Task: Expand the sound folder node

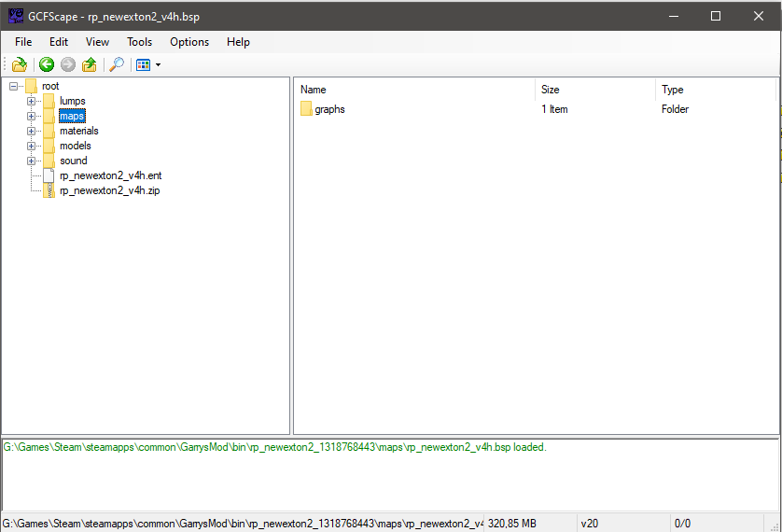Action: pyautogui.click(x=31, y=161)
